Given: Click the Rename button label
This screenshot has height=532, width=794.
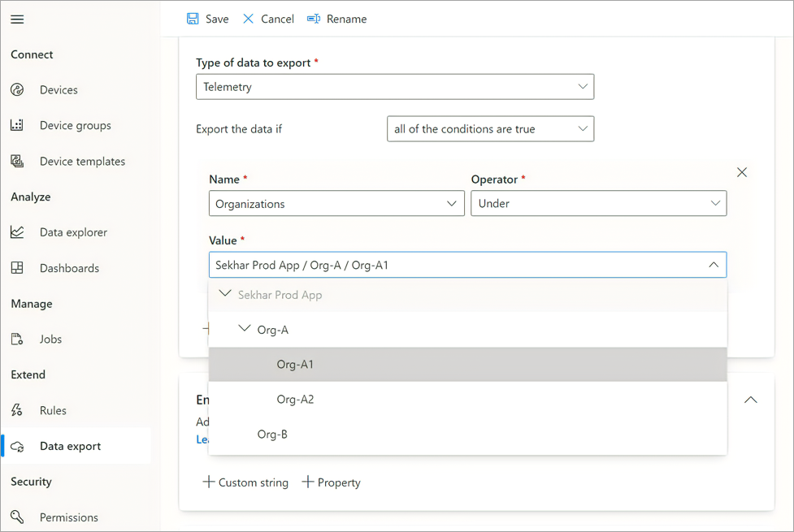Looking at the screenshot, I should (x=346, y=19).
